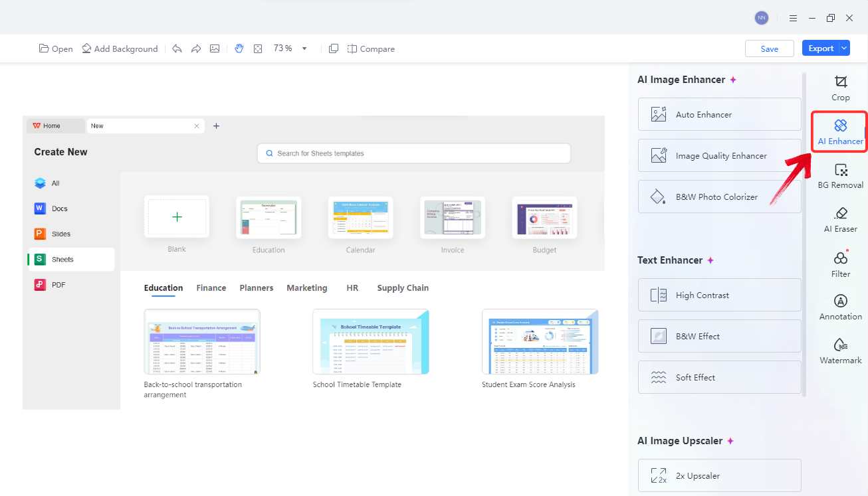The width and height of the screenshot is (868, 496).
Task: Click the redo arrow icon
Action: click(x=195, y=48)
